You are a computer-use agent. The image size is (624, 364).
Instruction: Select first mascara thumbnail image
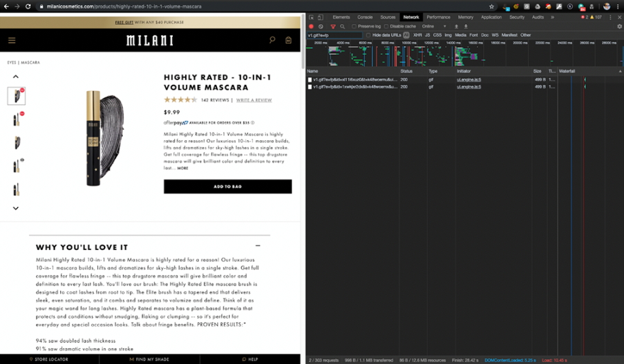click(x=17, y=96)
